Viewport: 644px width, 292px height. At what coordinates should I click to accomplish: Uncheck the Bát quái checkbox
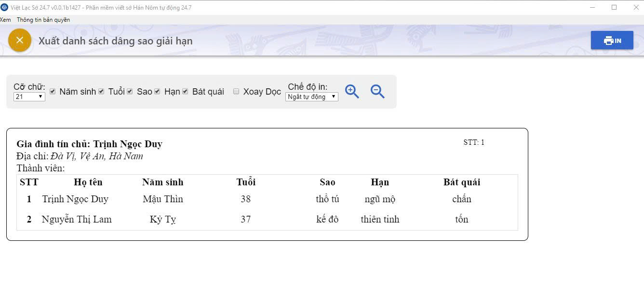pos(185,91)
